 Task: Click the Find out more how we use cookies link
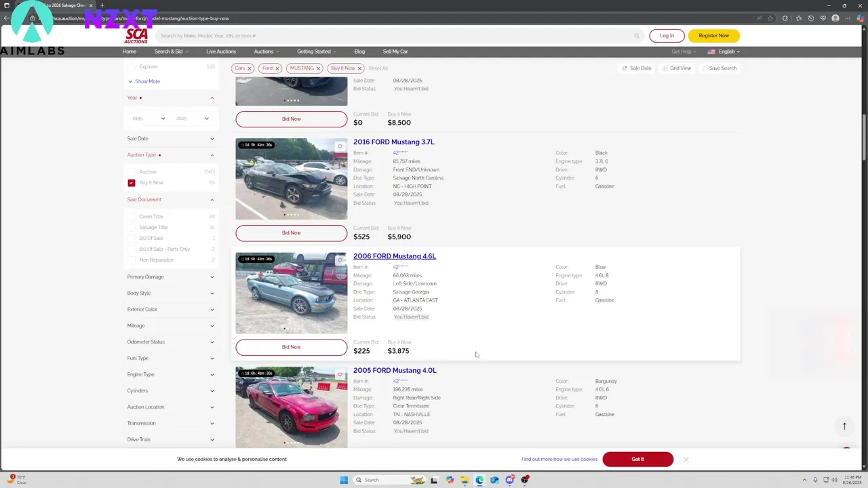(559, 460)
